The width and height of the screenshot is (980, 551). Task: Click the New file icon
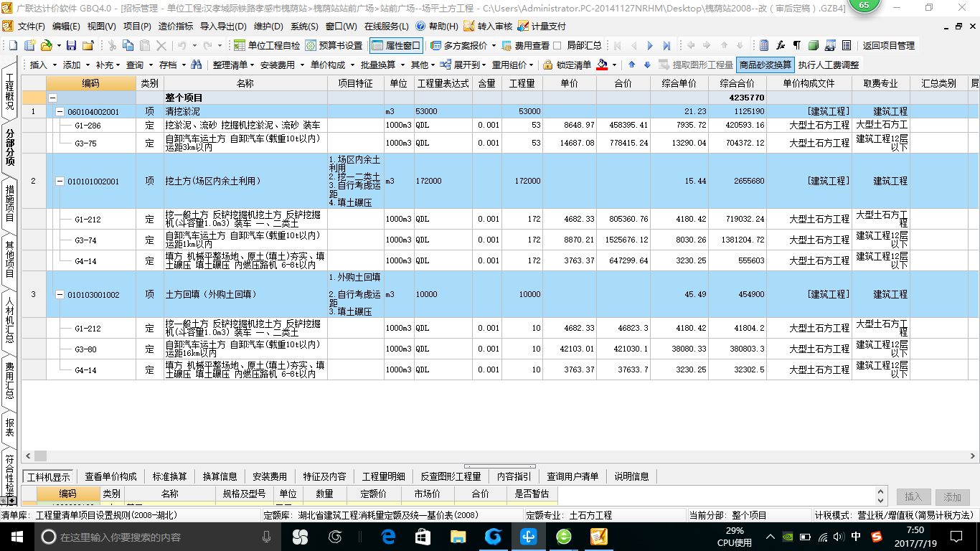coord(13,45)
